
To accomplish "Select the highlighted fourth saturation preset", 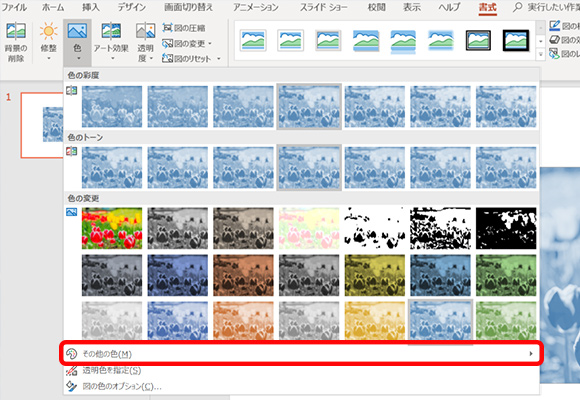I will pos(309,107).
